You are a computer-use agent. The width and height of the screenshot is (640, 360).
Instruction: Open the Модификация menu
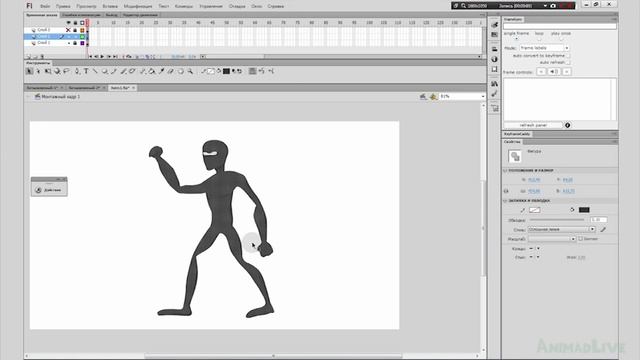click(138, 6)
